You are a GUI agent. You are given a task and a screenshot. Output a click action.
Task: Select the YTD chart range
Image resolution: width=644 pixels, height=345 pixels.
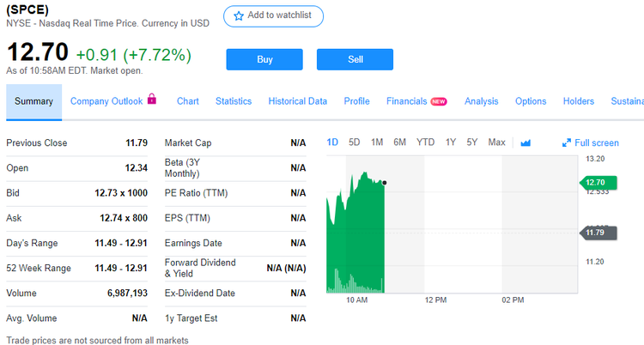click(425, 142)
